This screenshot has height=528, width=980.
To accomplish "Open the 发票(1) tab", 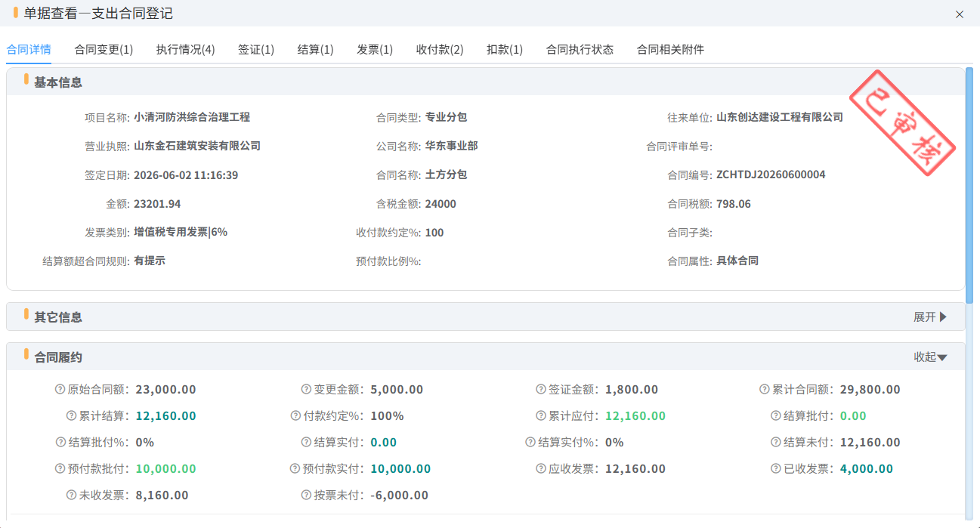I will tap(375, 50).
